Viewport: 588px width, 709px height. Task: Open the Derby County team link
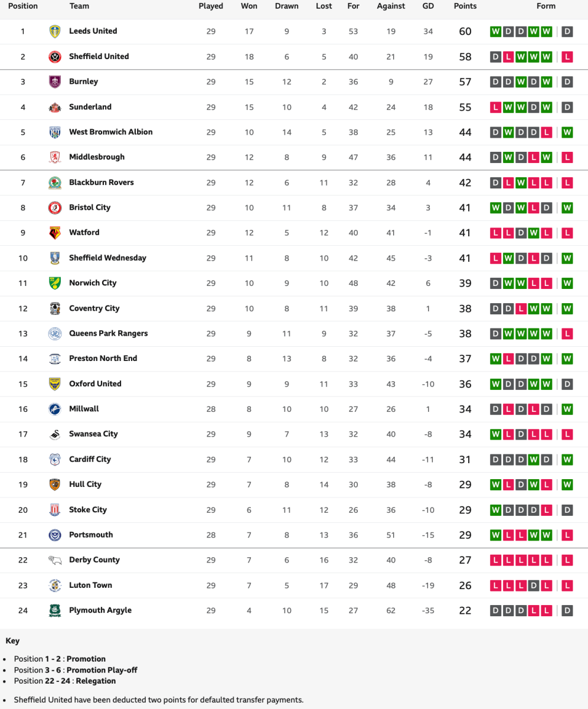[x=94, y=560]
